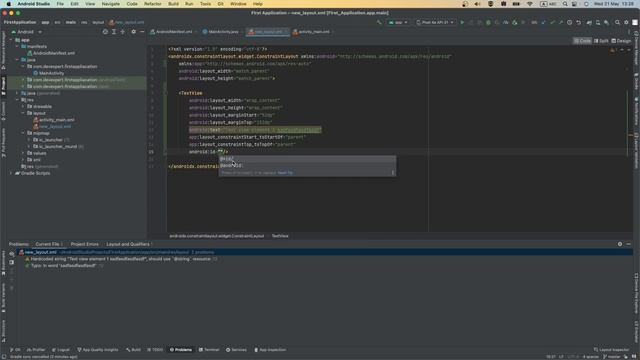Open Git tool window in bottom bar
Viewport: 640px width, 360px height.
[x=15, y=350]
